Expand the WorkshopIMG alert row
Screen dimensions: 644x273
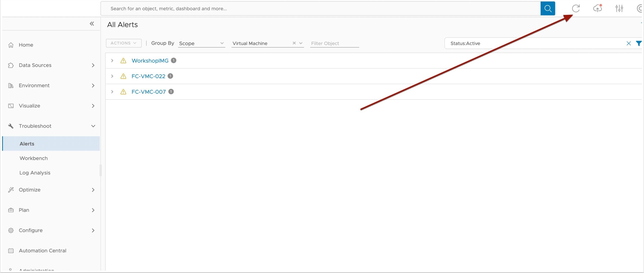point(112,61)
